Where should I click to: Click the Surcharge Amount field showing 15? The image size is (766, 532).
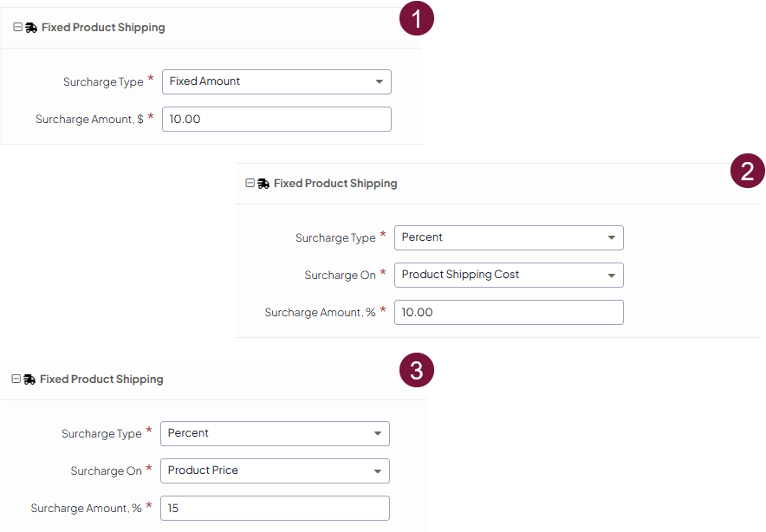click(275, 508)
